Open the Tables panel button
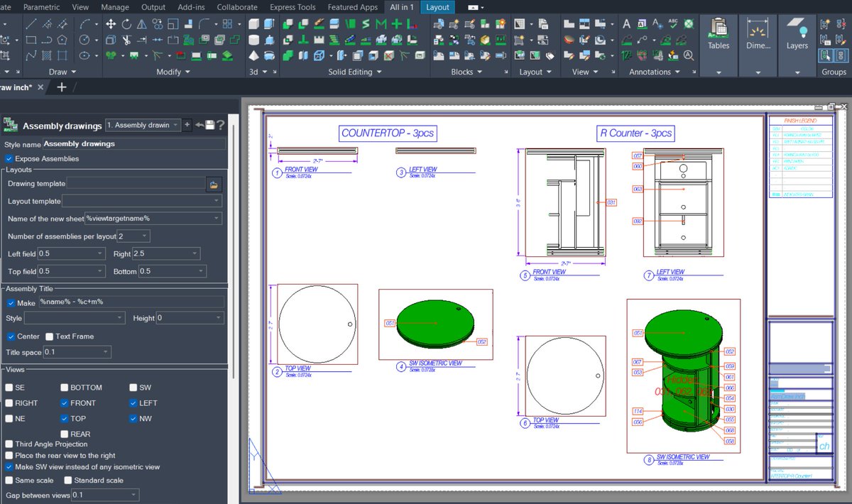The width and height of the screenshot is (852, 504). coord(719,46)
